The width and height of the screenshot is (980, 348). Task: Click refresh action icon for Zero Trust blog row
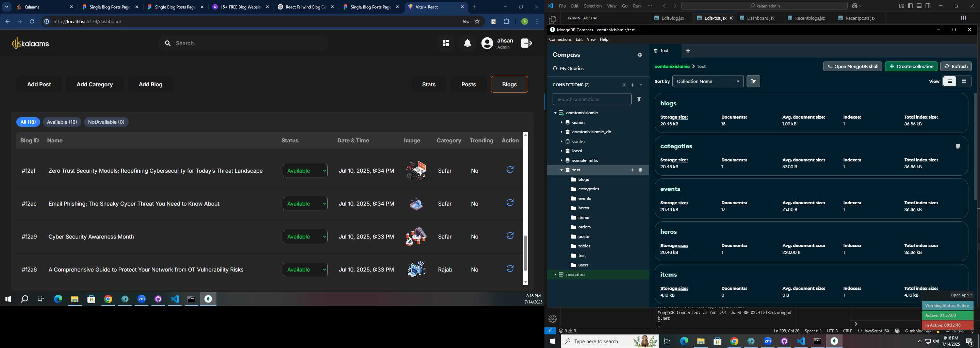pyautogui.click(x=510, y=170)
